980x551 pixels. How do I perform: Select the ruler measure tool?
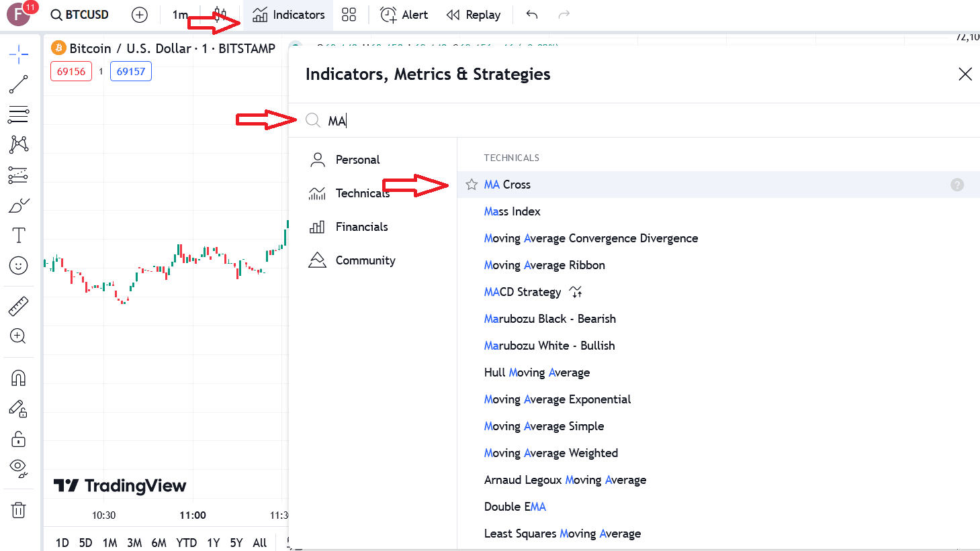[x=18, y=307]
